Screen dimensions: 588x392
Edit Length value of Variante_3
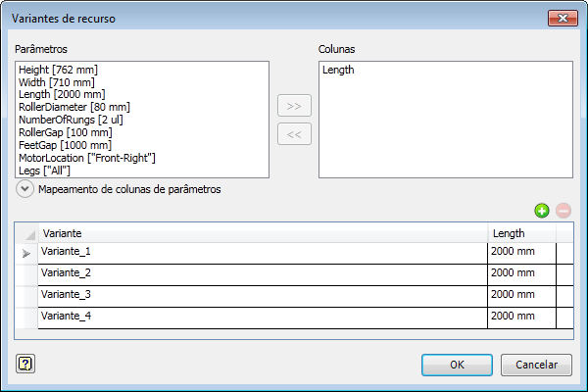pos(520,295)
